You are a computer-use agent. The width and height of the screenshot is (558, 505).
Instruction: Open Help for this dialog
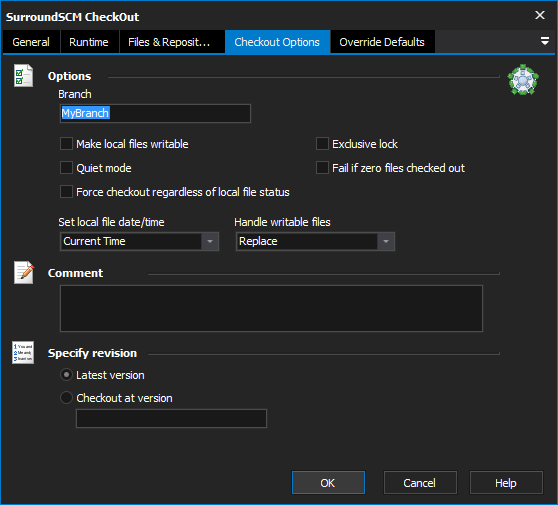(x=506, y=483)
